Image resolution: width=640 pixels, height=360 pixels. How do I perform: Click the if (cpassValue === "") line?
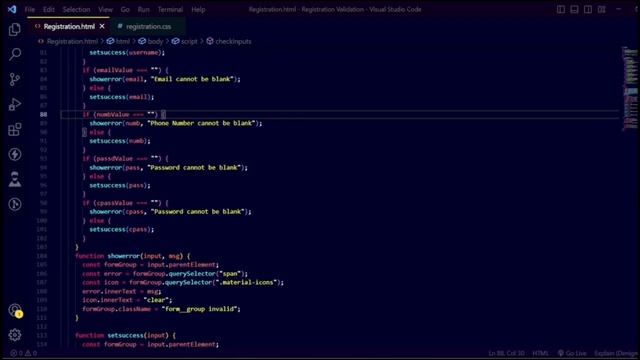125,203
